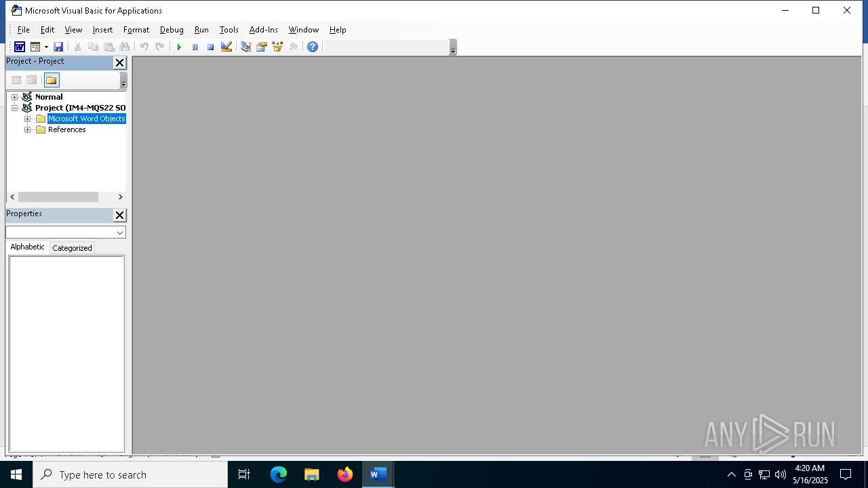The width and height of the screenshot is (868, 488).
Task: Select the Normal project tree item
Action: [49, 97]
